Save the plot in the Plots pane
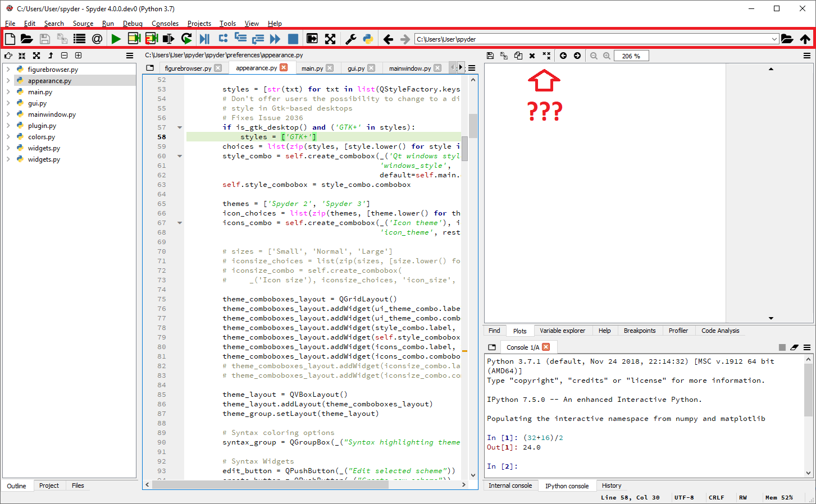This screenshot has width=816, height=504. [490, 56]
